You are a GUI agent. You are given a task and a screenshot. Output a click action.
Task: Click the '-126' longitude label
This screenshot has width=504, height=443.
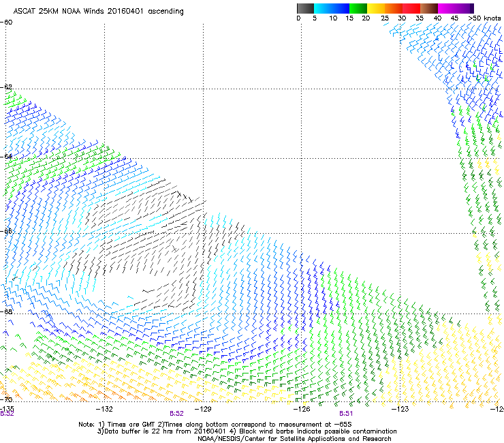pyautogui.click(x=302, y=409)
